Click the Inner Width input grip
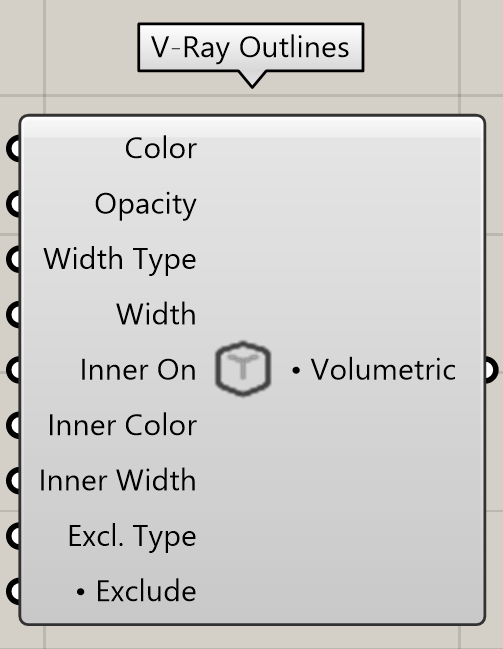Screen dimensions: 503x649 [14, 480]
